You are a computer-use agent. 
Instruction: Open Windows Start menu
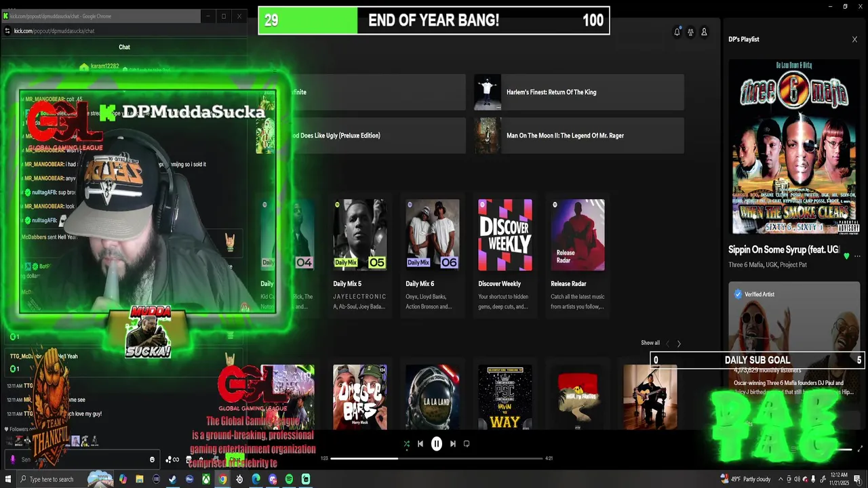[x=8, y=479]
